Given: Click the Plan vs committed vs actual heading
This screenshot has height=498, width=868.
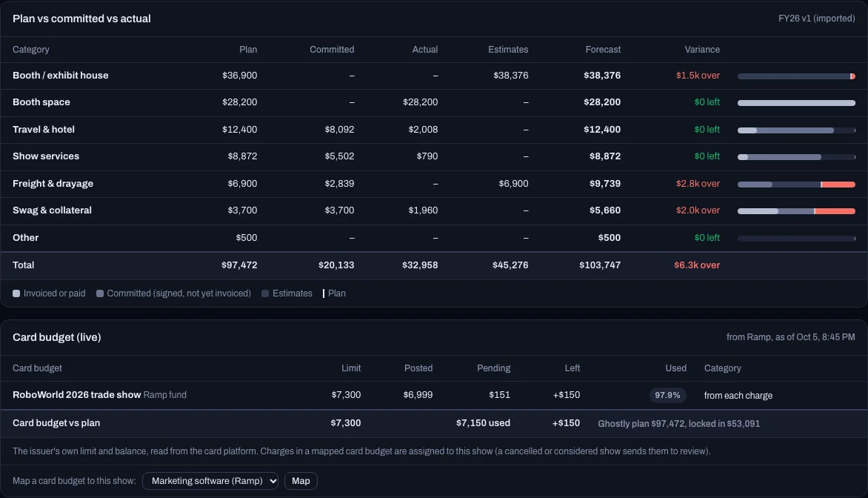Looking at the screenshot, I should pos(81,19).
